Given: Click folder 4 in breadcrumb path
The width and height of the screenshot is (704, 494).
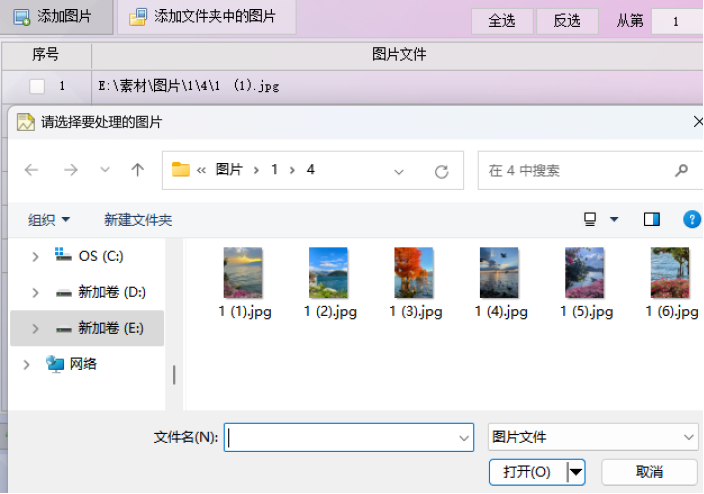Looking at the screenshot, I should [x=310, y=169].
